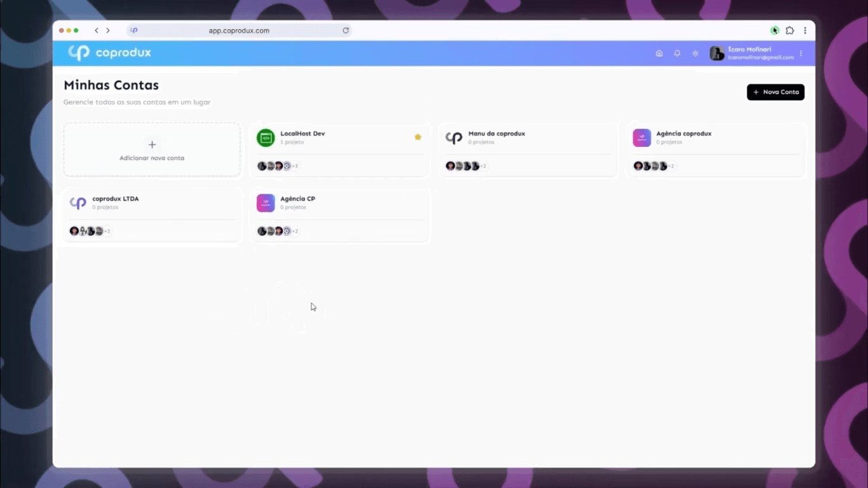This screenshot has height=488, width=868.
Task: Reload the page with the refresh icon
Action: [346, 30]
